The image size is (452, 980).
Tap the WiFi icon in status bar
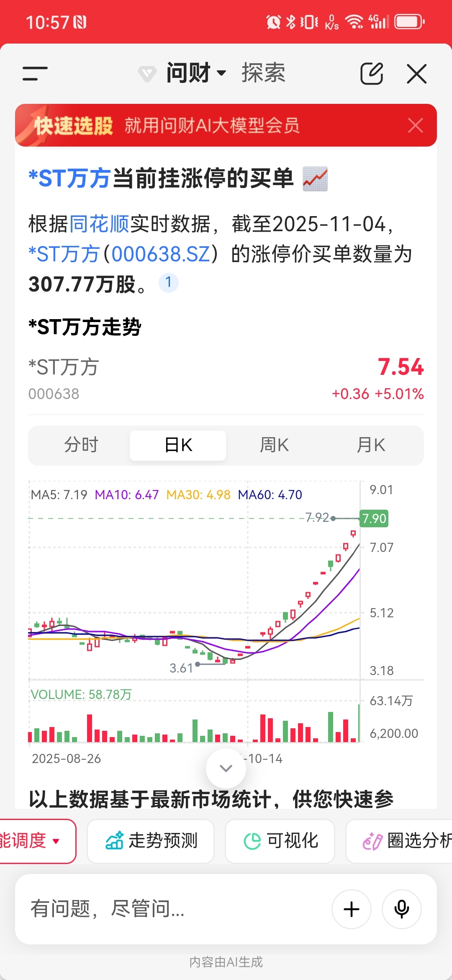tap(354, 22)
